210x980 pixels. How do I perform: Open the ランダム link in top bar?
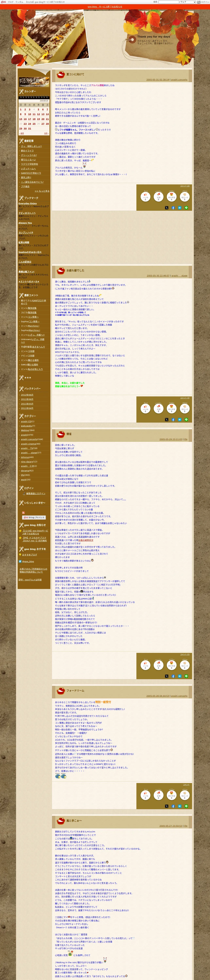click(19, 2)
